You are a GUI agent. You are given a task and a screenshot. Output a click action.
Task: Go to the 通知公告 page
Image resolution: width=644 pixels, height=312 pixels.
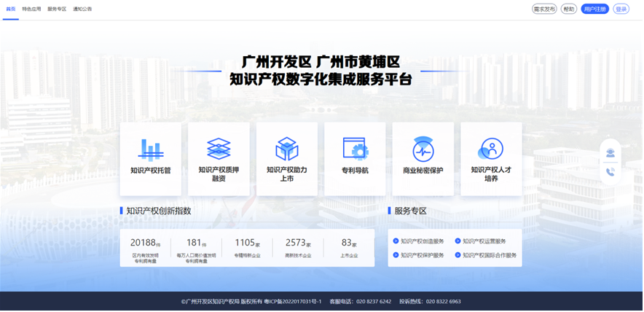point(82,9)
